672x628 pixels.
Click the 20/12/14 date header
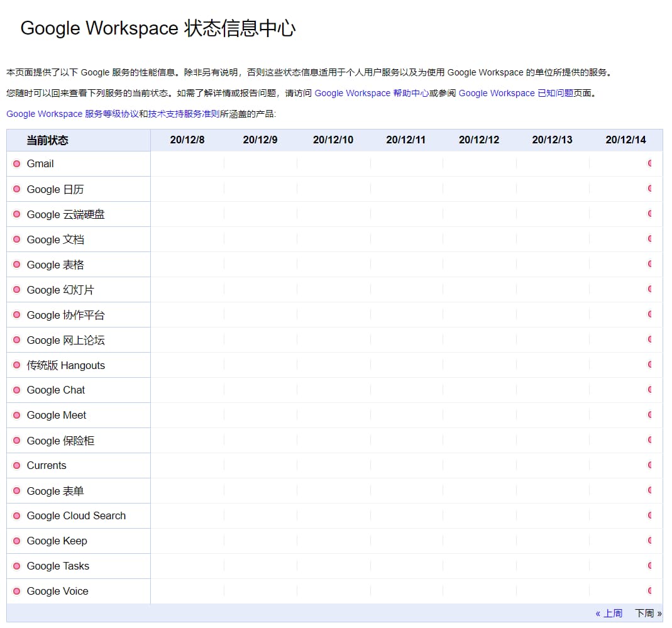pos(625,140)
